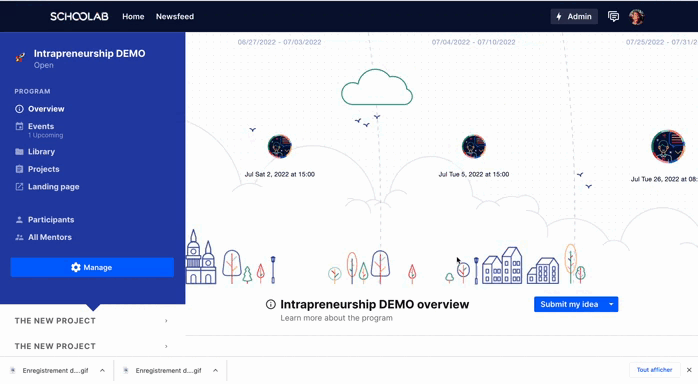698x384 pixels.
Task: Click the Submit my idea button
Action: [569, 304]
